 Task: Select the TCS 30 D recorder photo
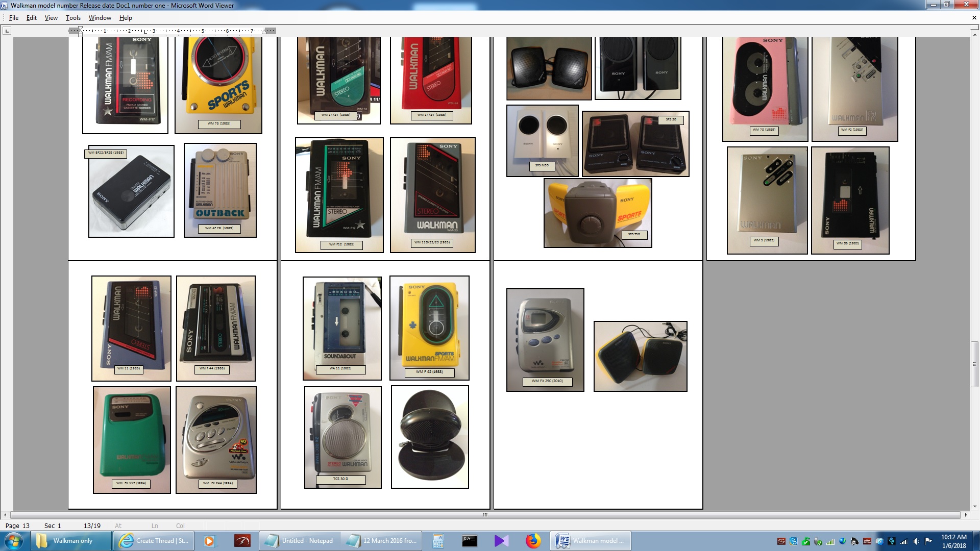tap(343, 437)
